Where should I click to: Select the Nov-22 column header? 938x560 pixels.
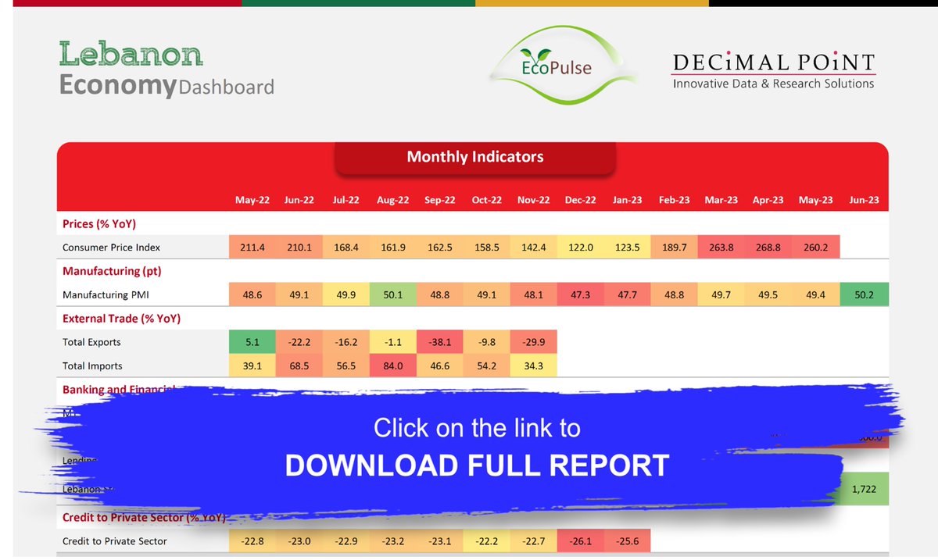(533, 200)
